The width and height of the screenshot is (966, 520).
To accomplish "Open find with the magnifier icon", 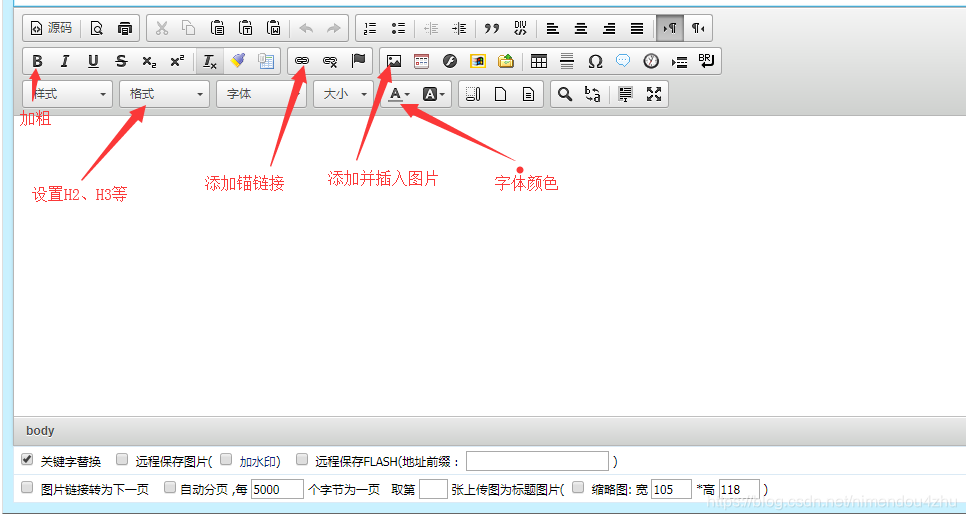I will pyautogui.click(x=564, y=94).
